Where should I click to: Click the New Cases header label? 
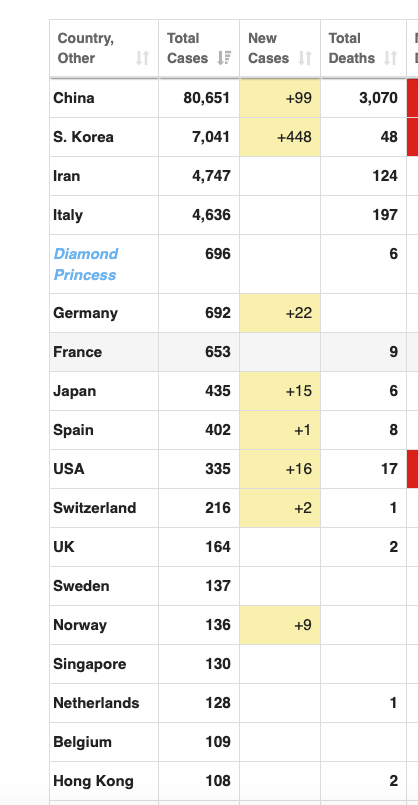268,48
